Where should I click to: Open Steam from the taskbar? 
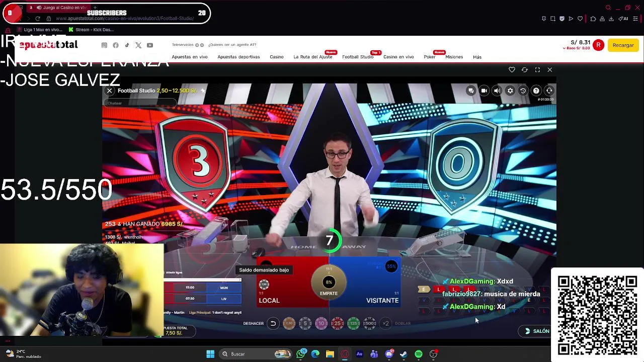pyautogui.click(x=404, y=354)
